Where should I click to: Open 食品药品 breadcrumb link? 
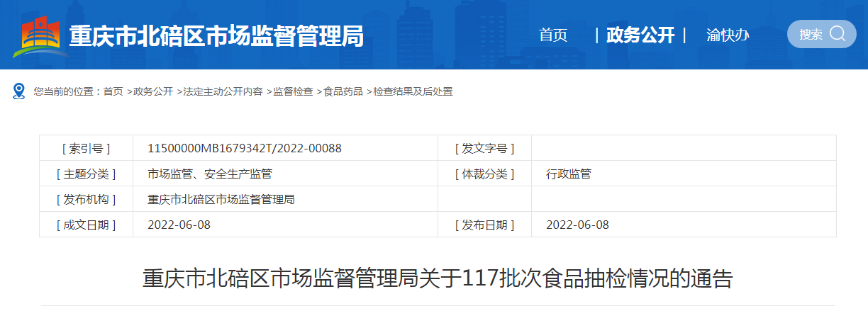tap(343, 91)
